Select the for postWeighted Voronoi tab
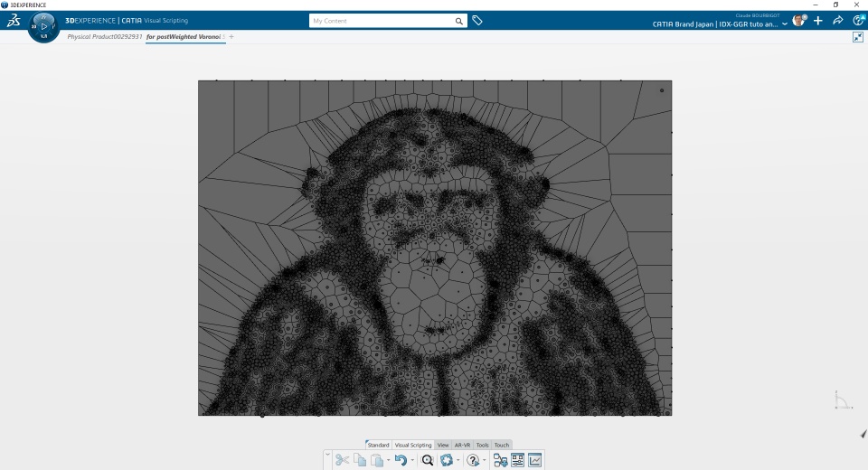This screenshot has height=470, width=868. 185,36
